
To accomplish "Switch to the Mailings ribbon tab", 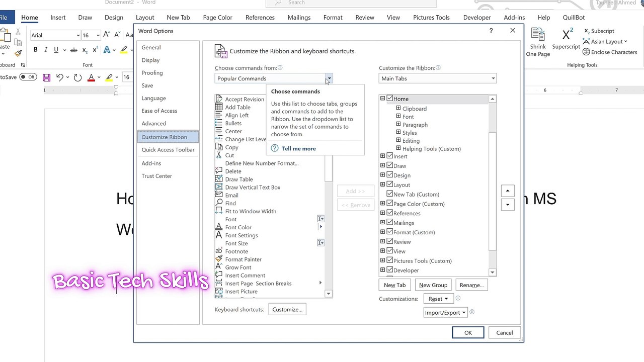I will (299, 17).
